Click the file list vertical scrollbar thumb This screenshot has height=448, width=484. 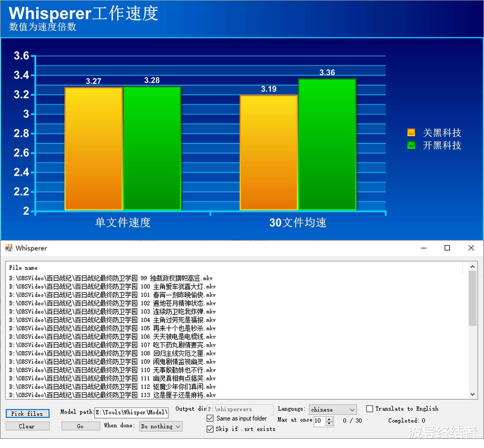point(472,299)
